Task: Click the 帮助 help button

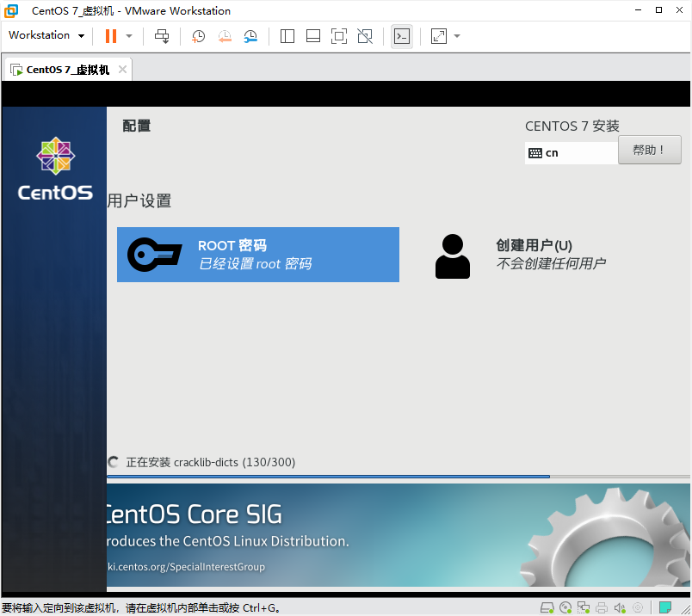Action: pyautogui.click(x=650, y=150)
